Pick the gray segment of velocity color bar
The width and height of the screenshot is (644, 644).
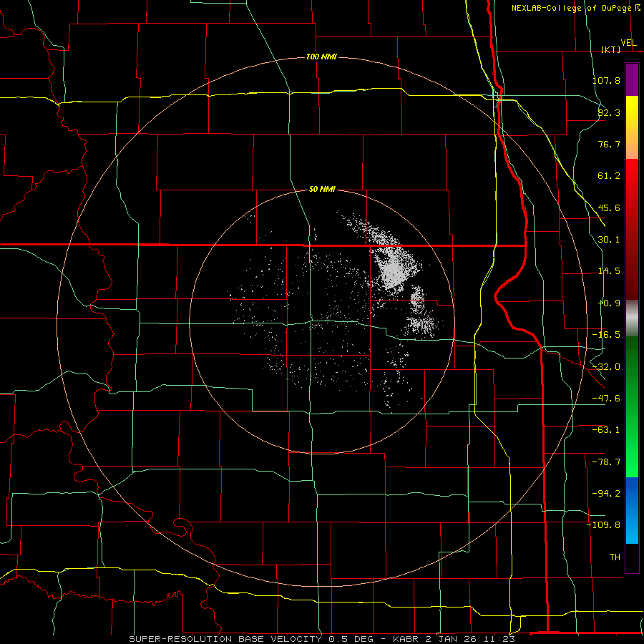(632, 318)
